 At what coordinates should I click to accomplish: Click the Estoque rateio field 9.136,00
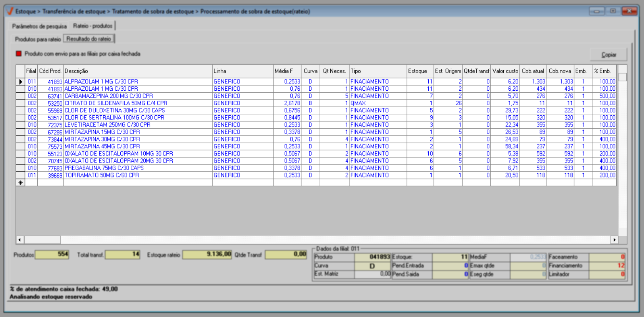(x=207, y=254)
